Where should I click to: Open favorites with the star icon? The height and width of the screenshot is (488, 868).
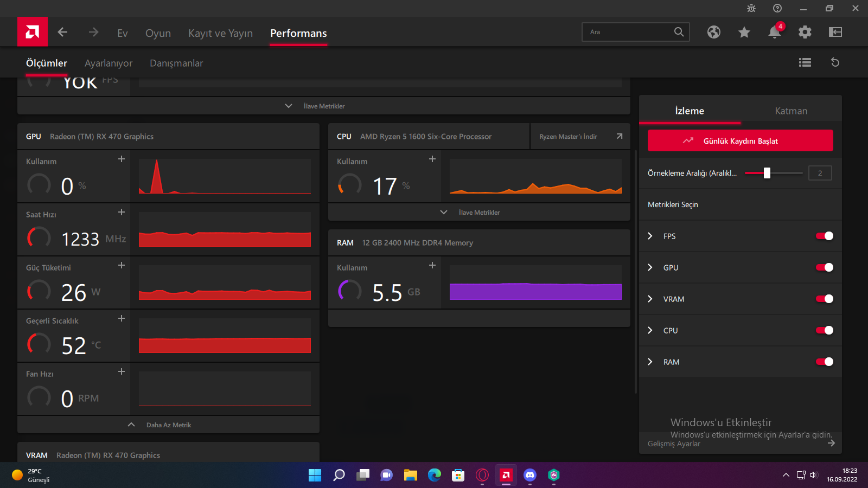[x=744, y=32]
